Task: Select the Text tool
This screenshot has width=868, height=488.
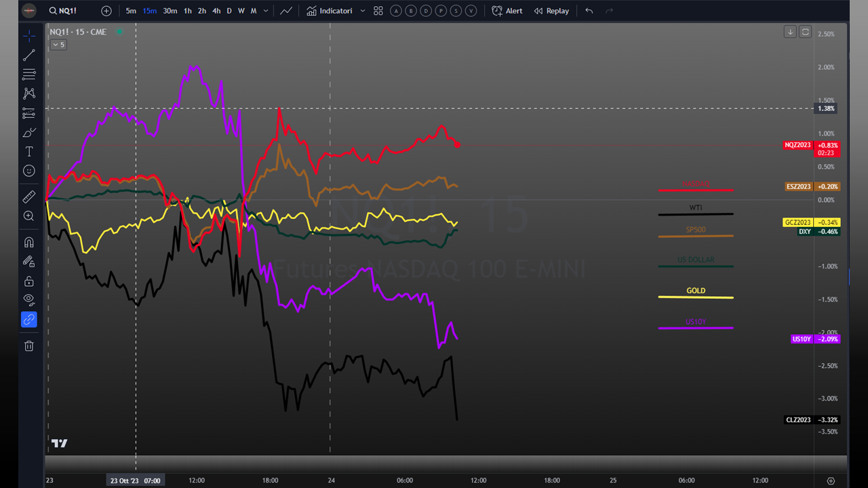Action: point(29,152)
